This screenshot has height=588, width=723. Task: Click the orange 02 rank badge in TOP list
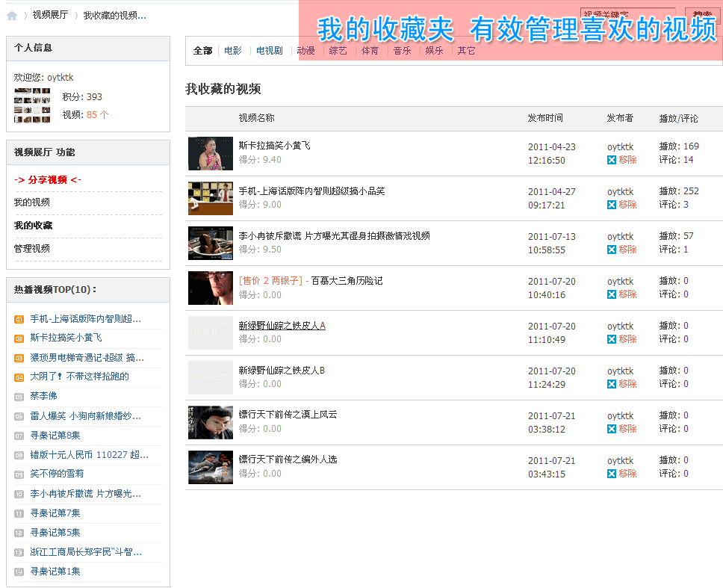(19, 339)
